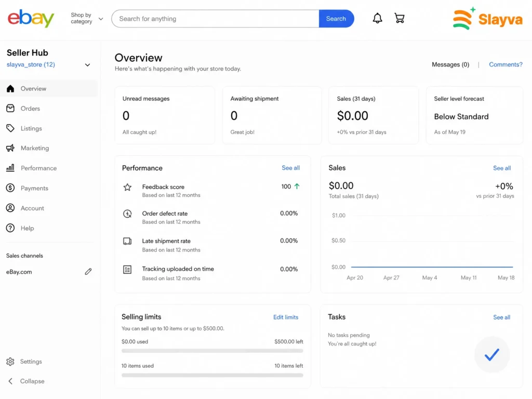Open the Orders menu item
This screenshot has height=399, width=532.
pyautogui.click(x=49, y=109)
